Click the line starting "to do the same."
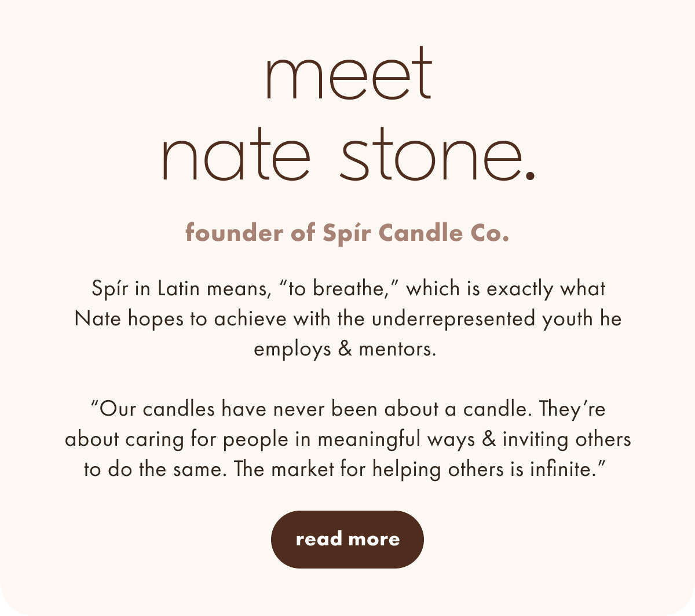Viewport: 695px width, 616px height. pyautogui.click(x=345, y=469)
